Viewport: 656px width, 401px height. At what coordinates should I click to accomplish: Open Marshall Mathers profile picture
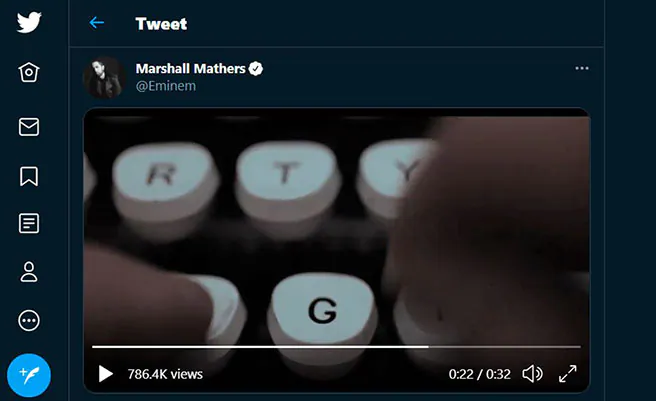[x=104, y=77]
